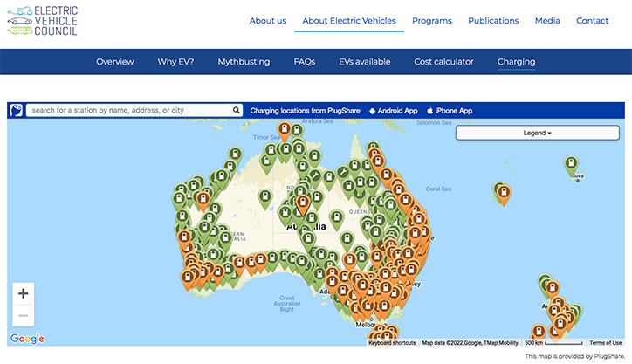Open Charging locations from PlugShare link
The height and width of the screenshot is (364, 632).
[x=306, y=111]
